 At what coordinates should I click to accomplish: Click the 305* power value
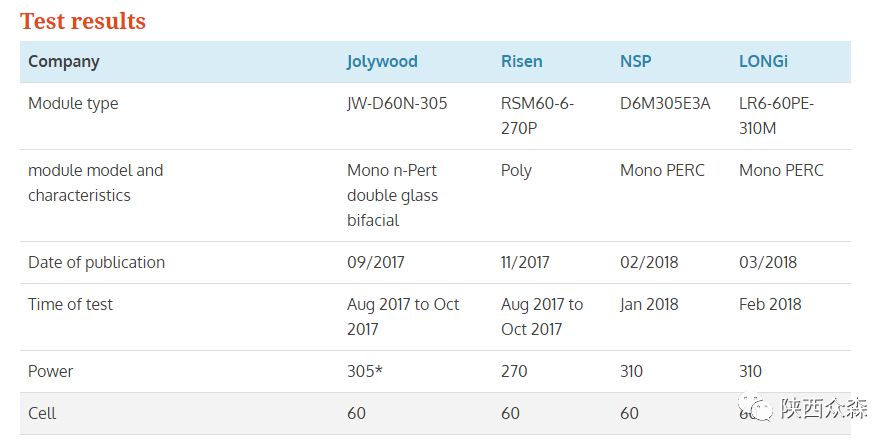pos(365,372)
